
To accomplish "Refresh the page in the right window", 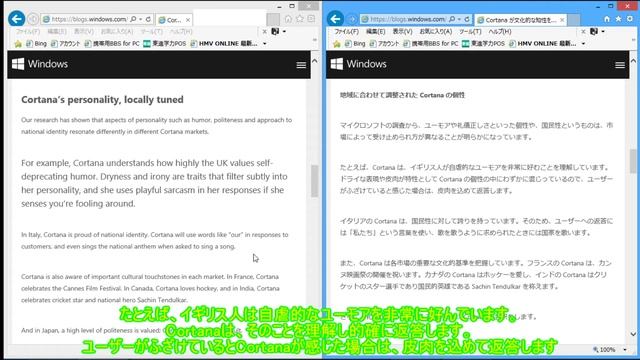I will pos(467,19).
